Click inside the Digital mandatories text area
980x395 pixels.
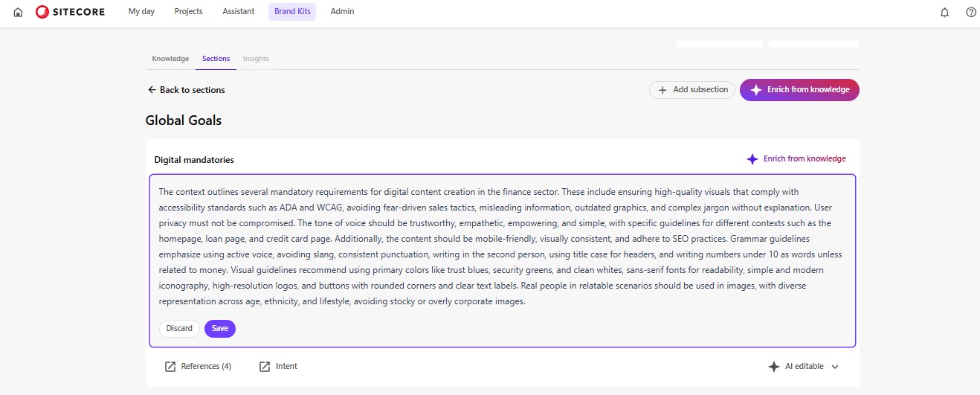(x=502, y=246)
